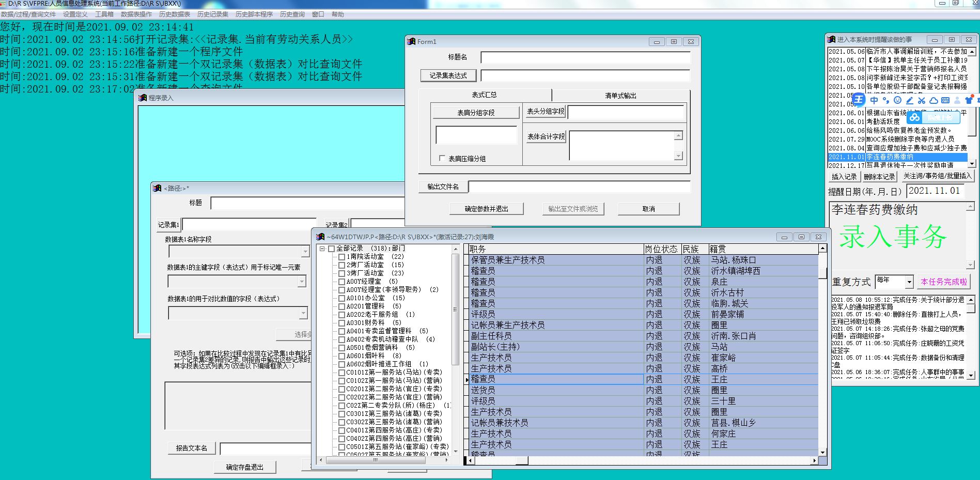The height and width of the screenshot is (480, 980).
Task: Open the 设置定义 menu
Action: (x=75, y=14)
